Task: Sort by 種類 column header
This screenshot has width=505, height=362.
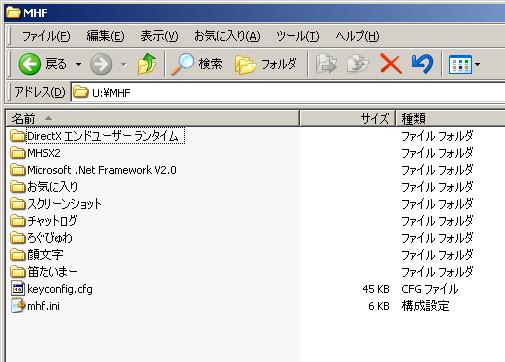Action: click(450, 118)
